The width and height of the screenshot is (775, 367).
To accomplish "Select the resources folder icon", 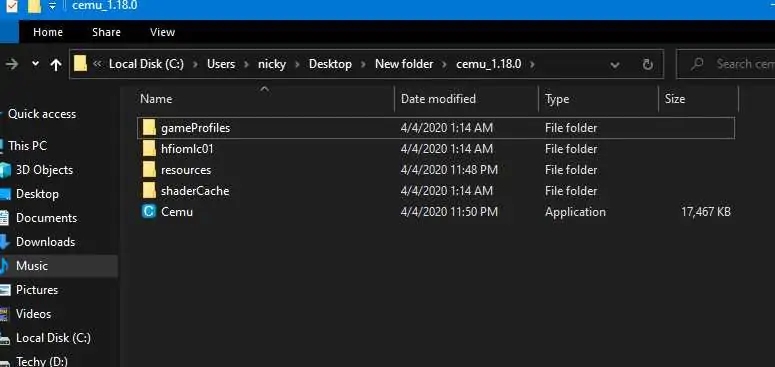I will (149, 170).
